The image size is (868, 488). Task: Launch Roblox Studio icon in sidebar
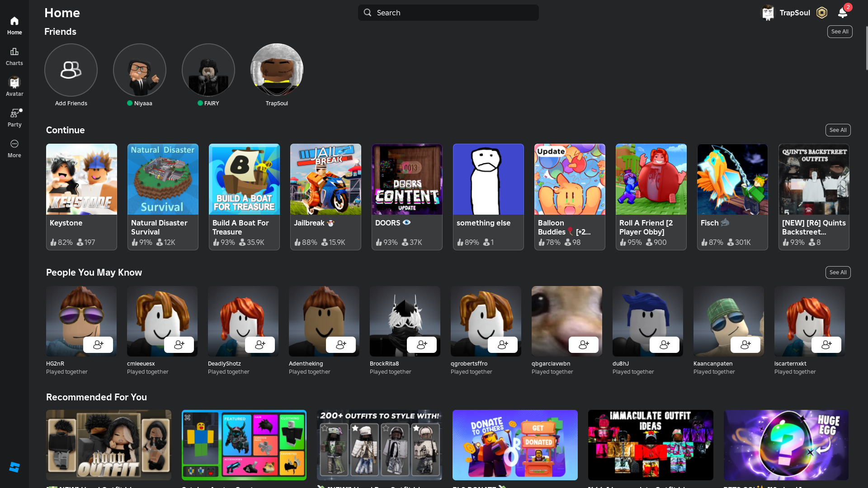point(14,467)
